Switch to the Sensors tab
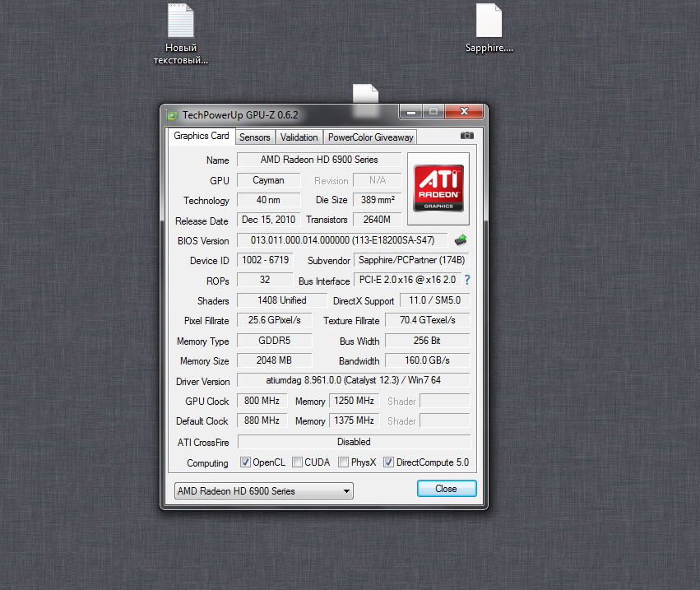 tap(254, 137)
